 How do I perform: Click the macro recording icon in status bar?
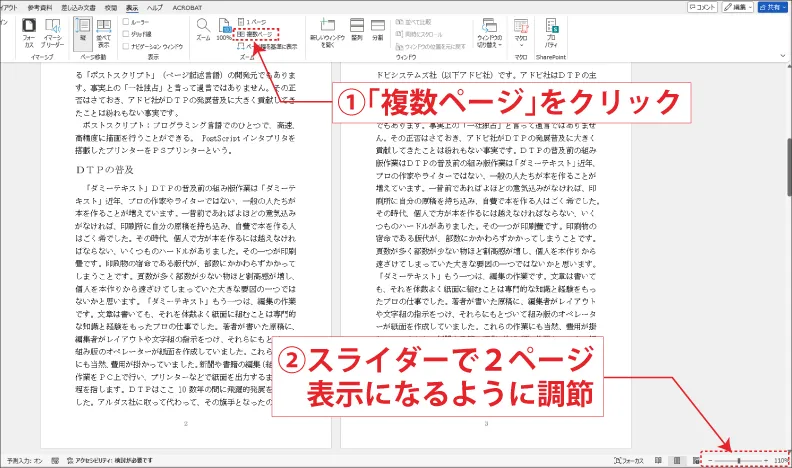click(55, 460)
